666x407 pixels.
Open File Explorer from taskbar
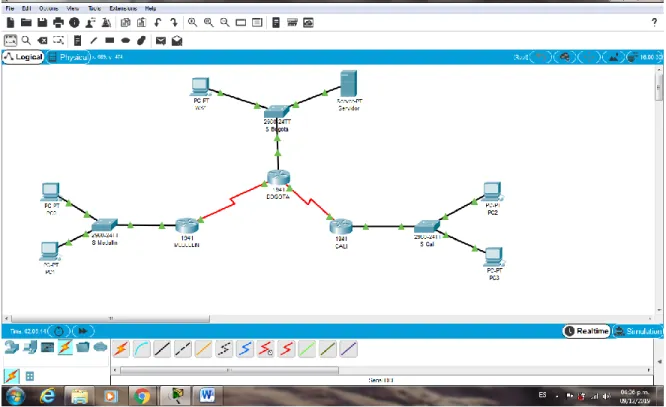[x=79, y=396]
